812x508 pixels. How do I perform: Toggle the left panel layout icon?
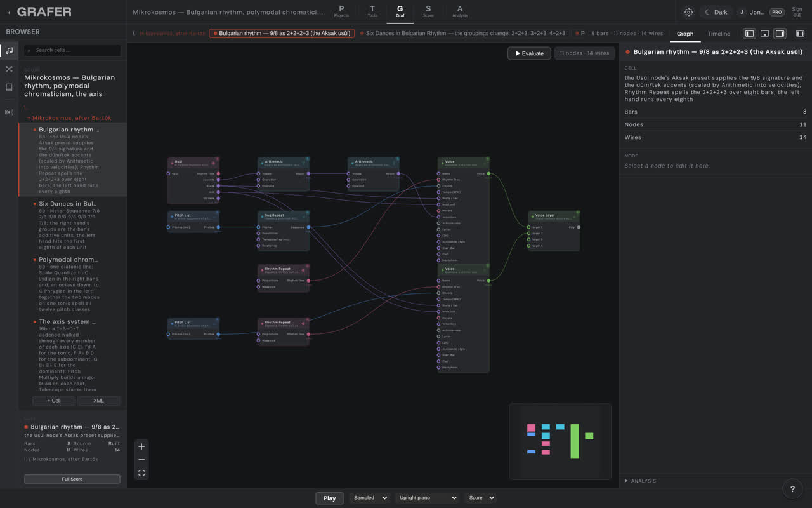[749, 34]
